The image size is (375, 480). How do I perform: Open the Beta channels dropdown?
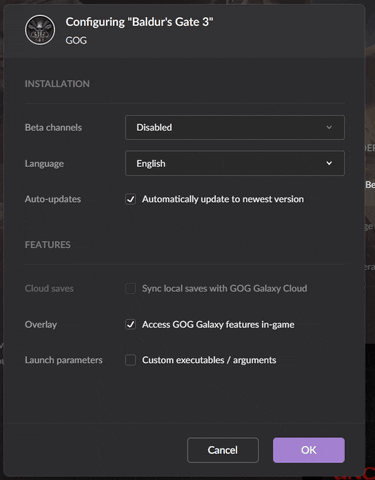tap(235, 127)
